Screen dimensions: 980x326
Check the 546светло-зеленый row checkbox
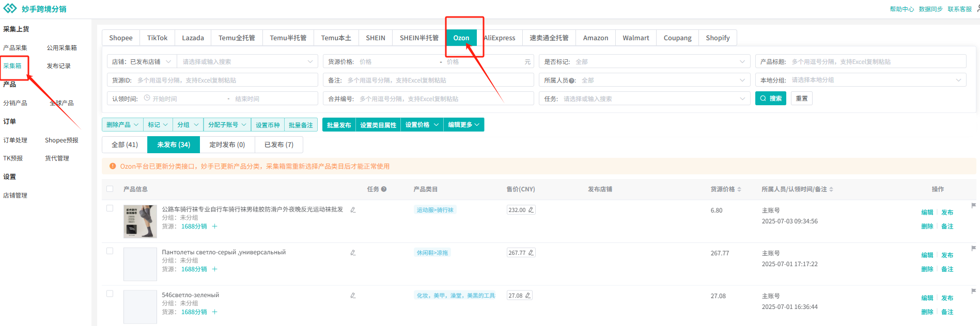110,294
